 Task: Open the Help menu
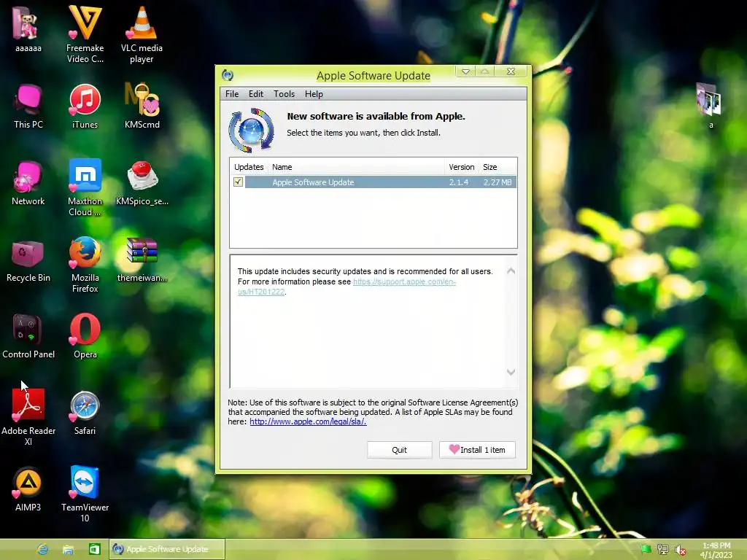point(314,94)
